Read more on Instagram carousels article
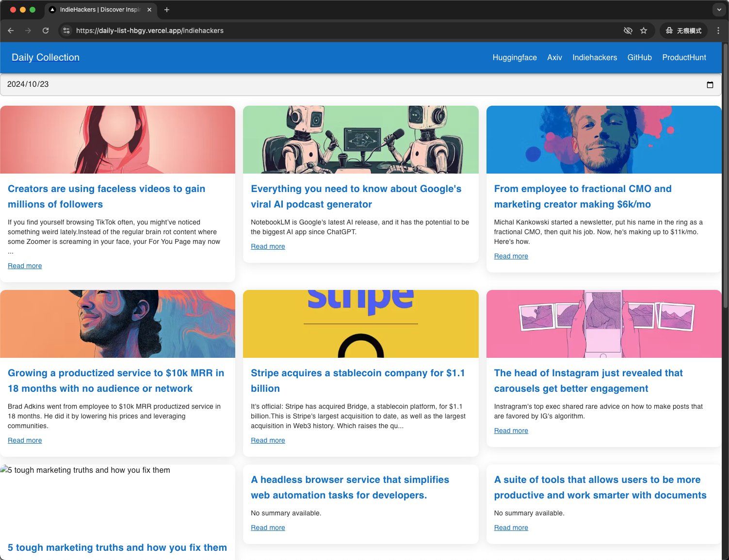The width and height of the screenshot is (729, 560). 511,431
